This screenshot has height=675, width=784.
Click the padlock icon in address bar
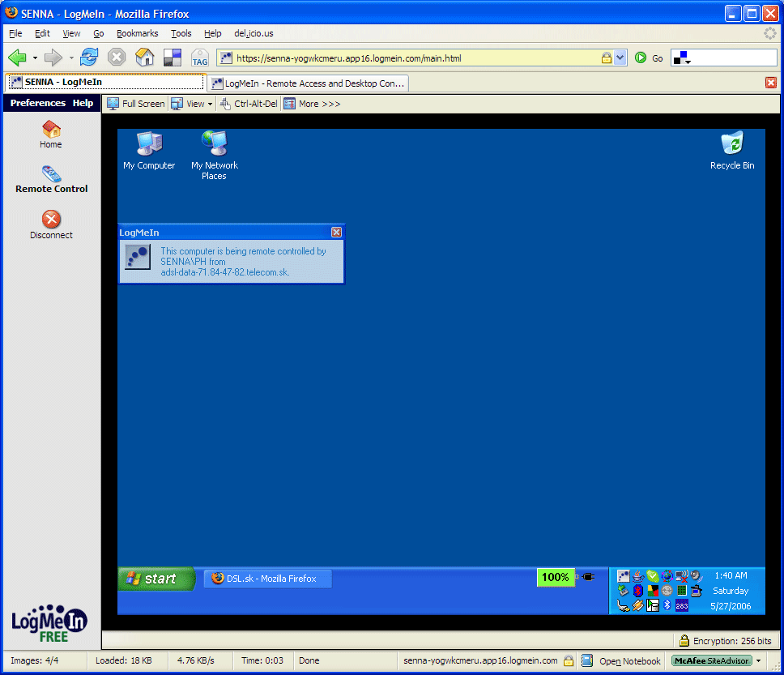click(x=606, y=58)
